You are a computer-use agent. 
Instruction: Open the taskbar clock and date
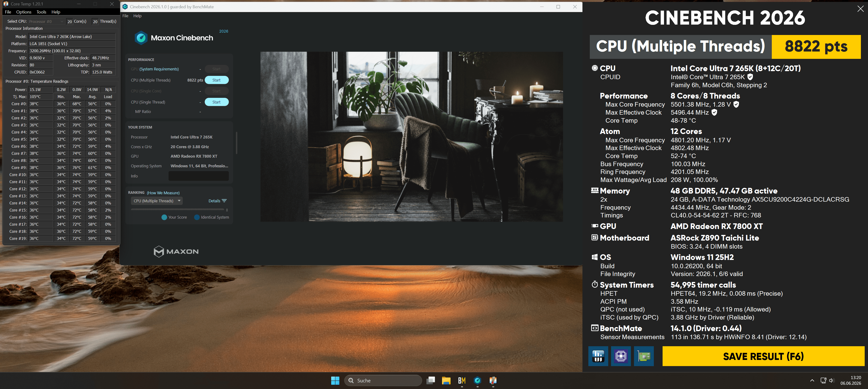[x=851, y=380]
